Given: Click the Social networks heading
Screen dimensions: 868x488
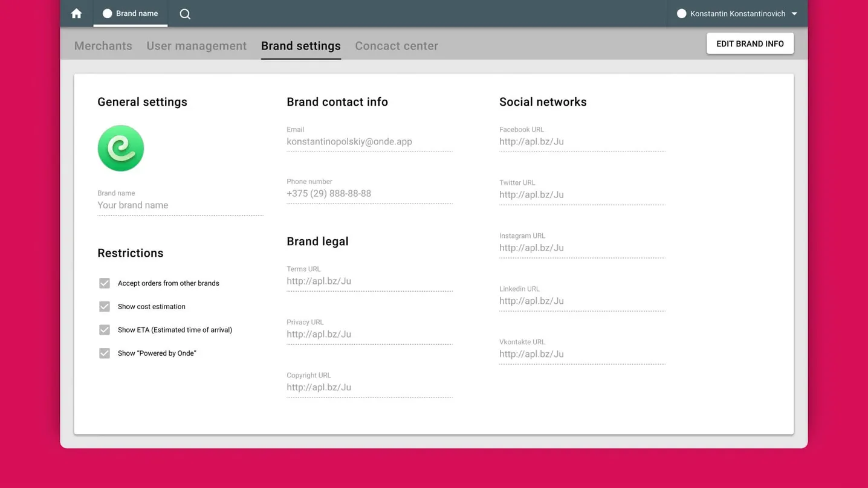Looking at the screenshot, I should pos(543,102).
